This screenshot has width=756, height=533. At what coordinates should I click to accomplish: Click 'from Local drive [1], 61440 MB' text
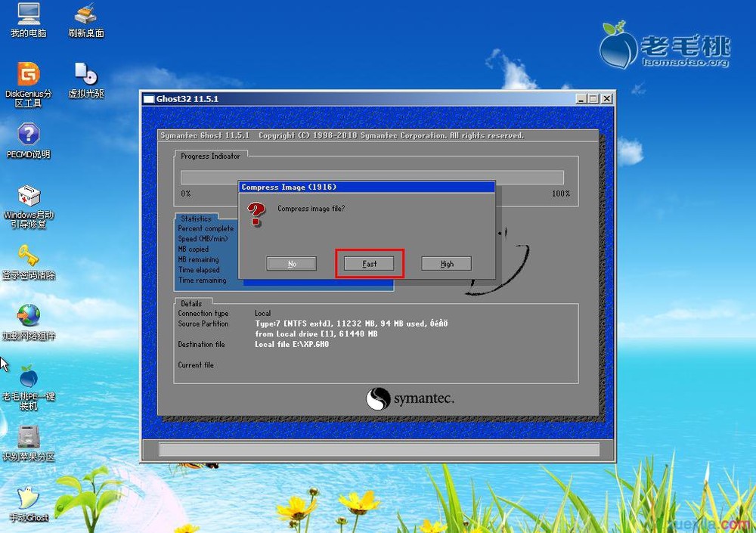coord(316,334)
